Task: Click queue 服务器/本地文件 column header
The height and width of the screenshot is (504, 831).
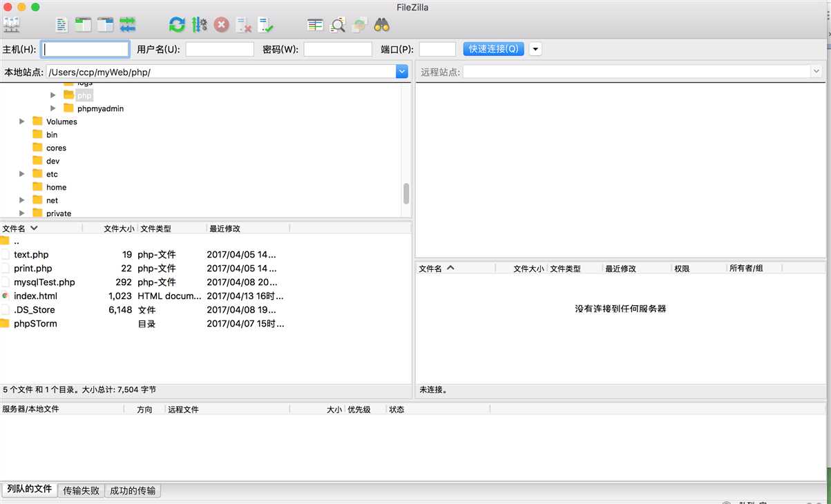Action: [x=62, y=409]
